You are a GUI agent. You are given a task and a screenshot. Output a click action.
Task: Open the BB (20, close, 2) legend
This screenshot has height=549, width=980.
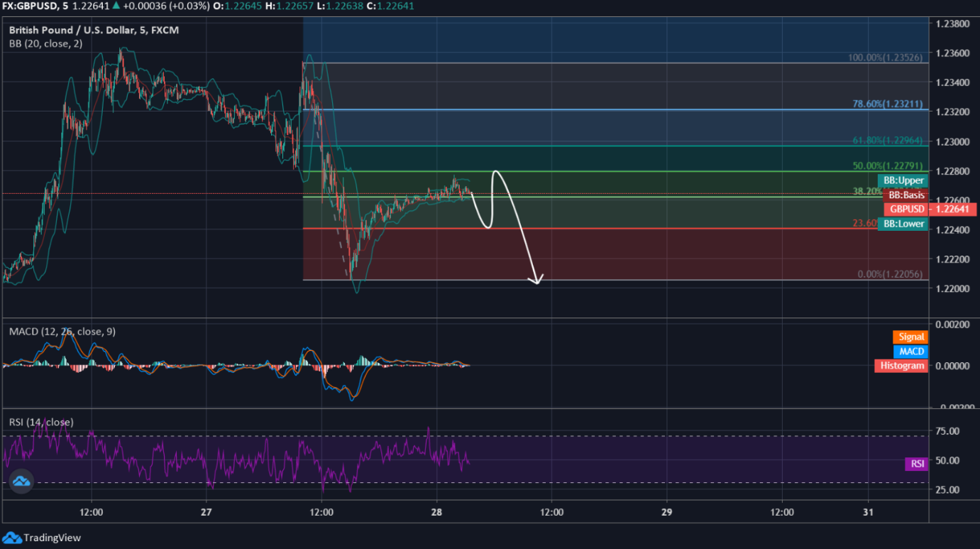click(45, 43)
